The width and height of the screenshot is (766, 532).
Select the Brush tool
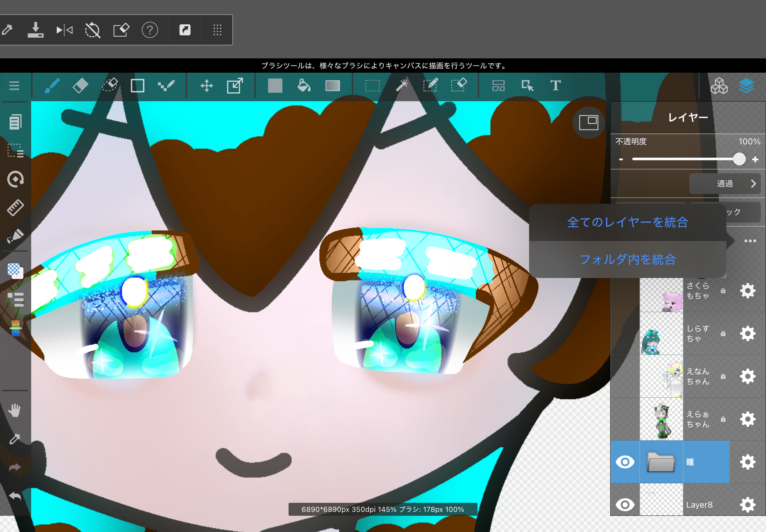click(x=52, y=86)
